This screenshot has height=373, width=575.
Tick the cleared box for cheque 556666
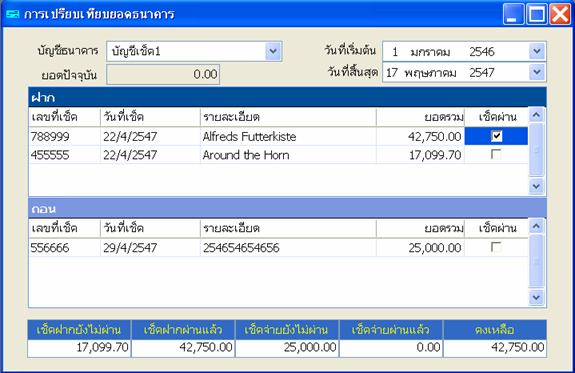pos(496,247)
